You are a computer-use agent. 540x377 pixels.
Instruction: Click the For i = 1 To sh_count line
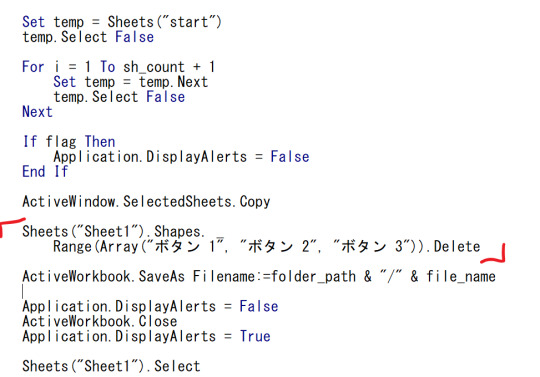pyautogui.click(x=119, y=67)
